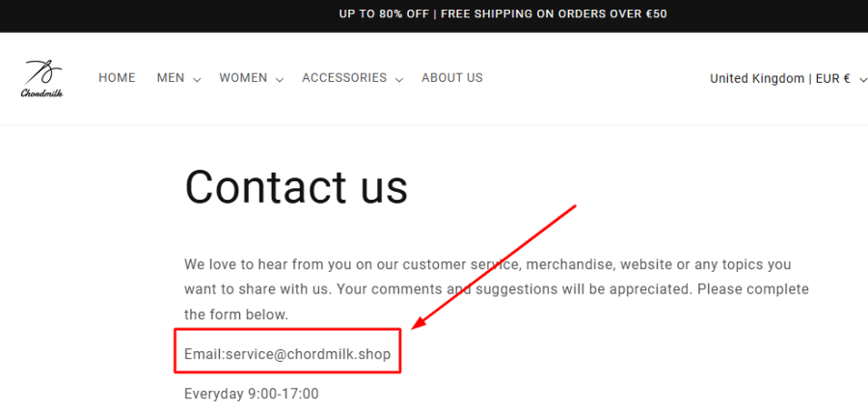
Task: Click the chevron next to MEN
Action: [197, 79]
